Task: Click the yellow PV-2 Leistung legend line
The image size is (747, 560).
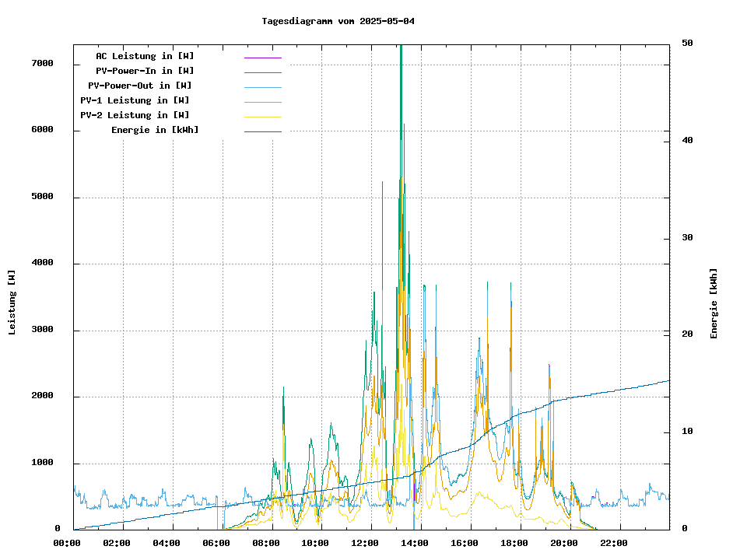Action: [262, 117]
